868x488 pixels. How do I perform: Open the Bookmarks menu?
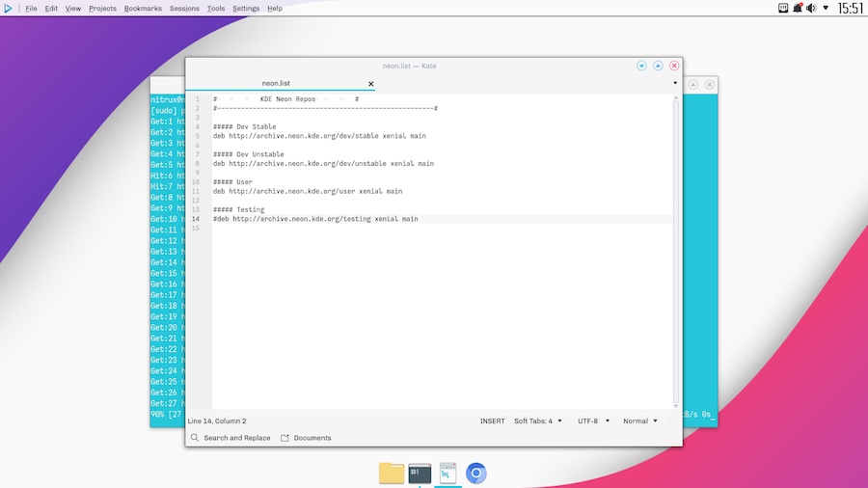pyautogui.click(x=143, y=9)
